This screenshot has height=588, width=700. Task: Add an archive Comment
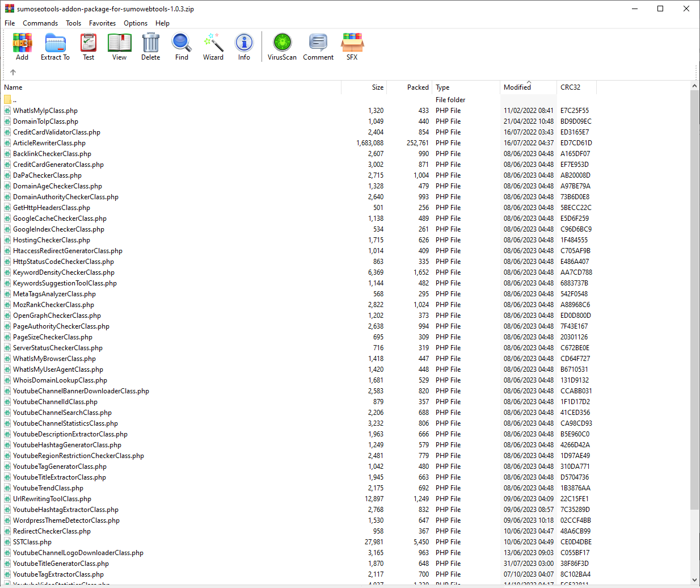318,46
